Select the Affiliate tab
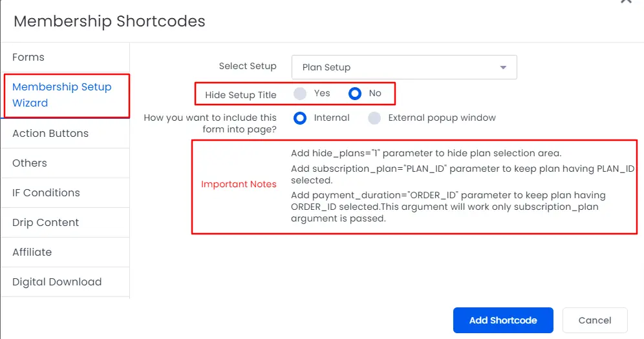This screenshot has height=339, width=644. click(x=32, y=252)
